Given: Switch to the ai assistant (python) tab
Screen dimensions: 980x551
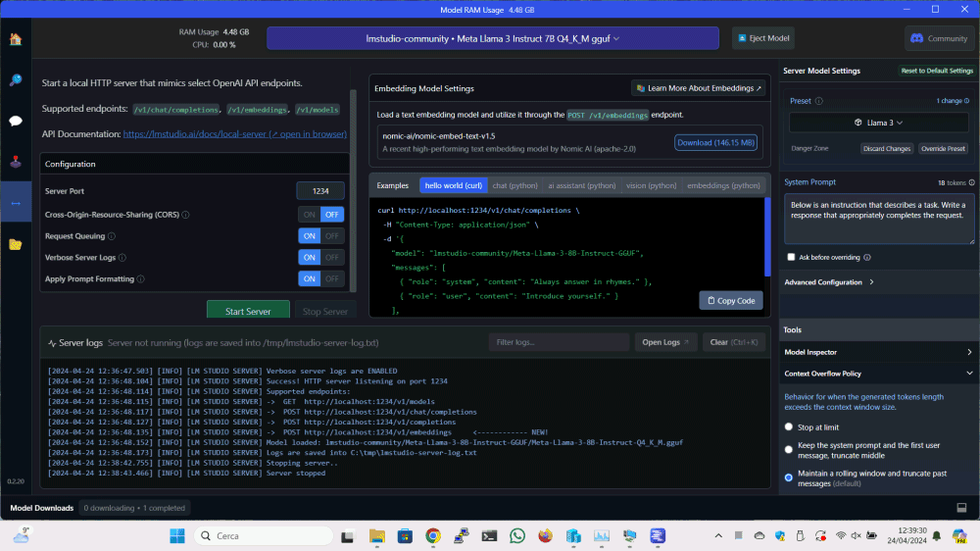Looking at the screenshot, I should pos(582,185).
